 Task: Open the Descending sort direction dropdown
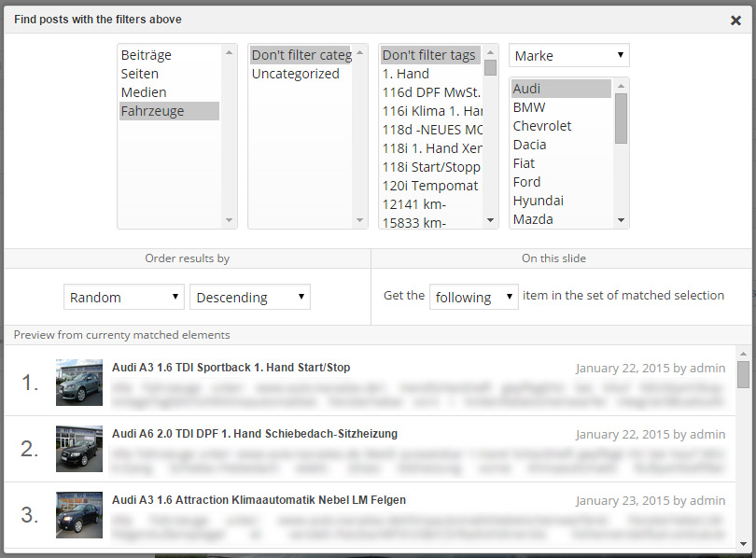point(250,297)
